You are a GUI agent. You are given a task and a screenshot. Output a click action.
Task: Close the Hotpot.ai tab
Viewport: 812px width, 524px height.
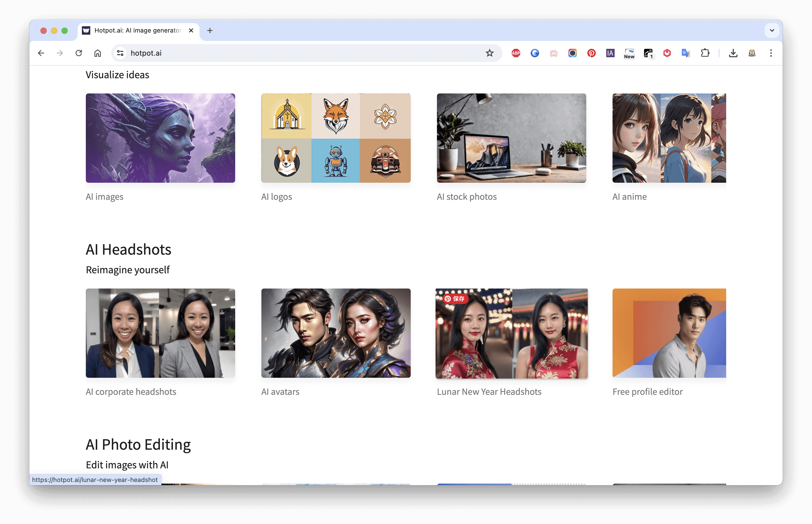[x=191, y=31]
